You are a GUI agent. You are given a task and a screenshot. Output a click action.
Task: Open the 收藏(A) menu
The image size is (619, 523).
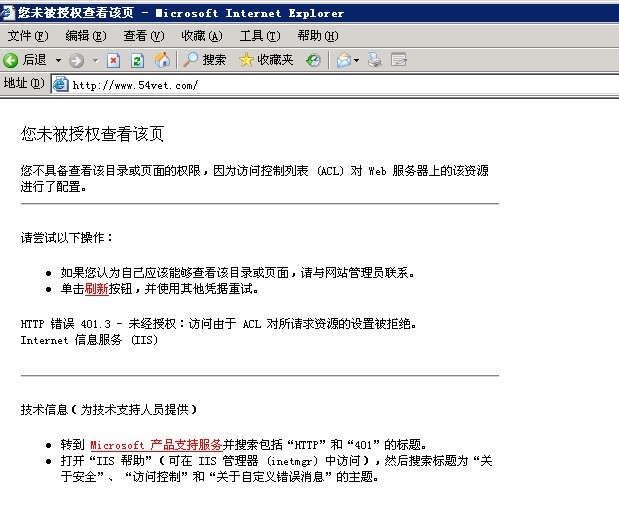[x=202, y=36]
